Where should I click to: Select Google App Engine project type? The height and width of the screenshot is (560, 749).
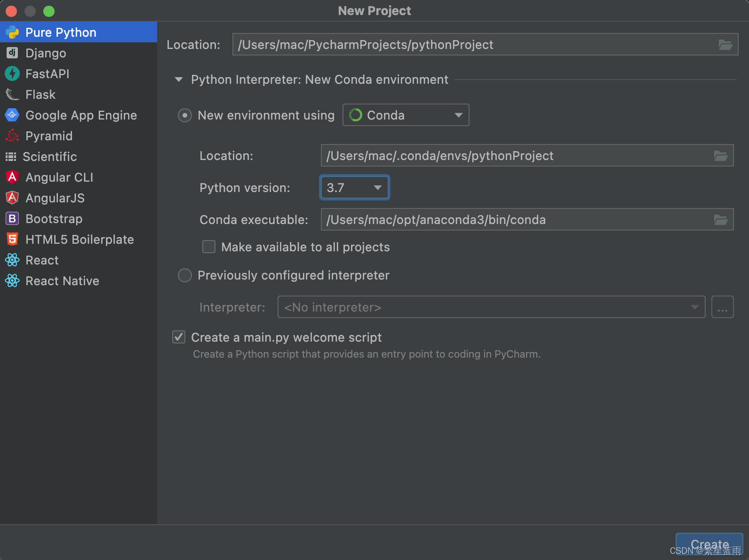coord(79,115)
